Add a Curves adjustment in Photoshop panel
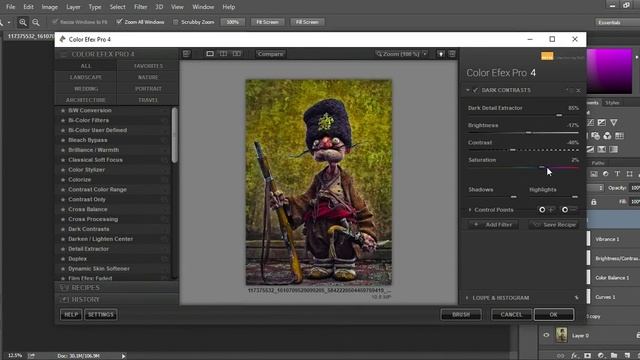The height and width of the screenshot is (360, 640). [x=591, y=122]
